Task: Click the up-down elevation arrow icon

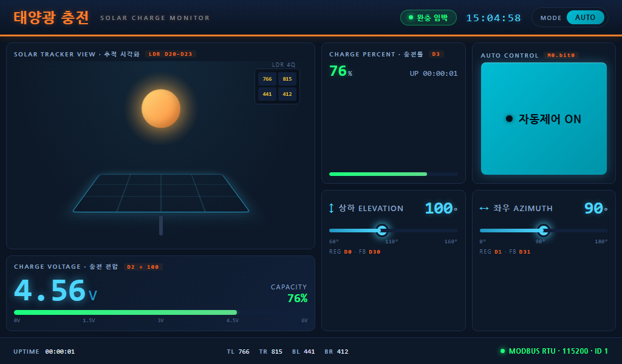Action: tap(331, 208)
